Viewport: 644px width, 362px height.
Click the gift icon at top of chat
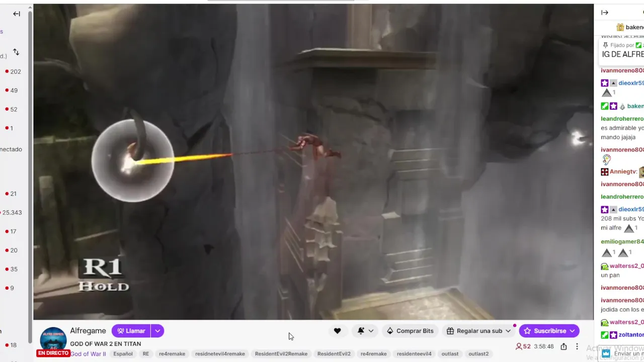(x=620, y=27)
